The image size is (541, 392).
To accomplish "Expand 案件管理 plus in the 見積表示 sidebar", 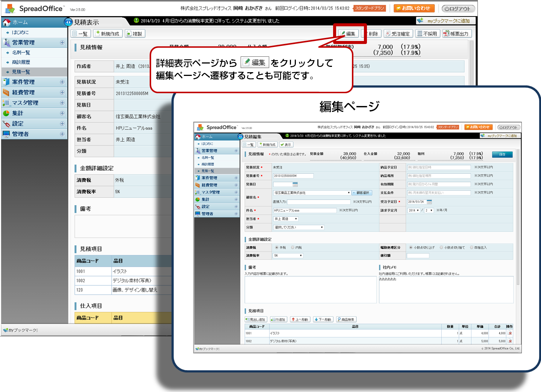I will 62,82.
